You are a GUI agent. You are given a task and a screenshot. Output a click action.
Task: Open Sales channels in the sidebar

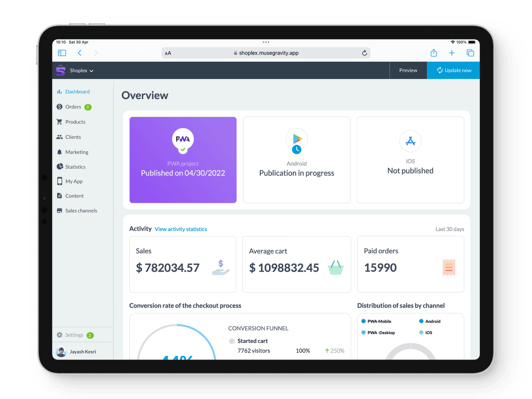(81, 210)
